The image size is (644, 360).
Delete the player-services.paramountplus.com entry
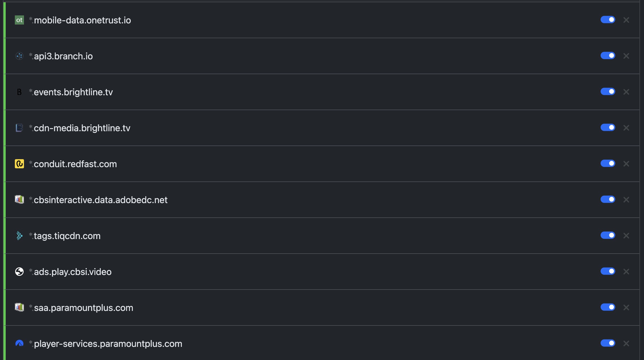click(626, 343)
